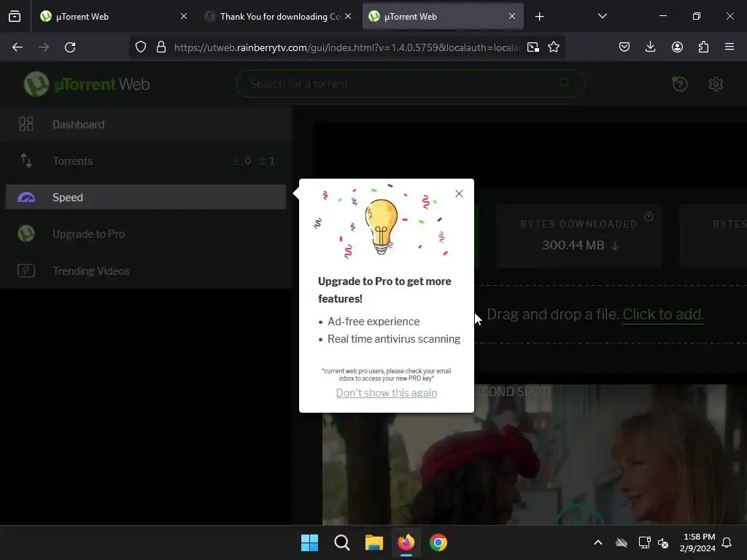This screenshot has width=747, height=560.
Task: Show hidden system tray icons
Action: [x=598, y=542]
